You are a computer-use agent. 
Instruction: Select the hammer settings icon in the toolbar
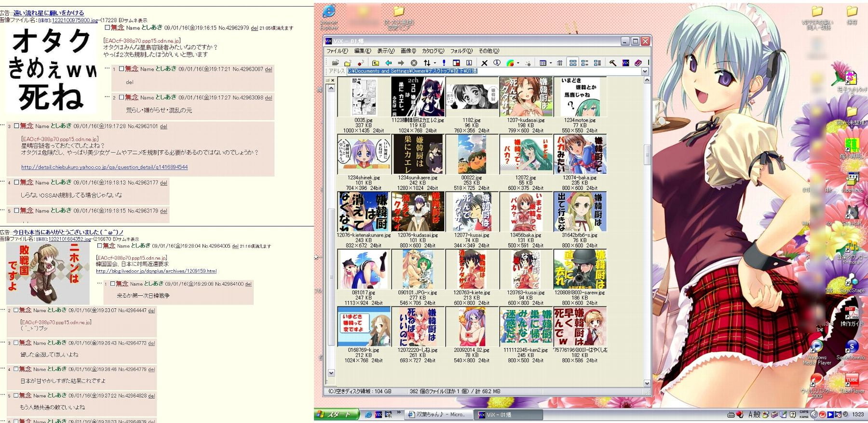[x=612, y=63]
